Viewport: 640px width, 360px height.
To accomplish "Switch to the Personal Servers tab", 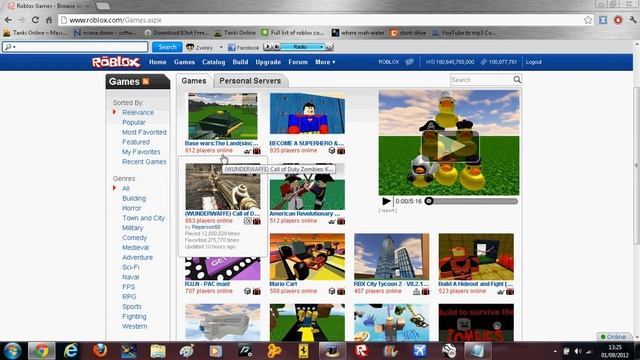I will click(x=250, y=81).
